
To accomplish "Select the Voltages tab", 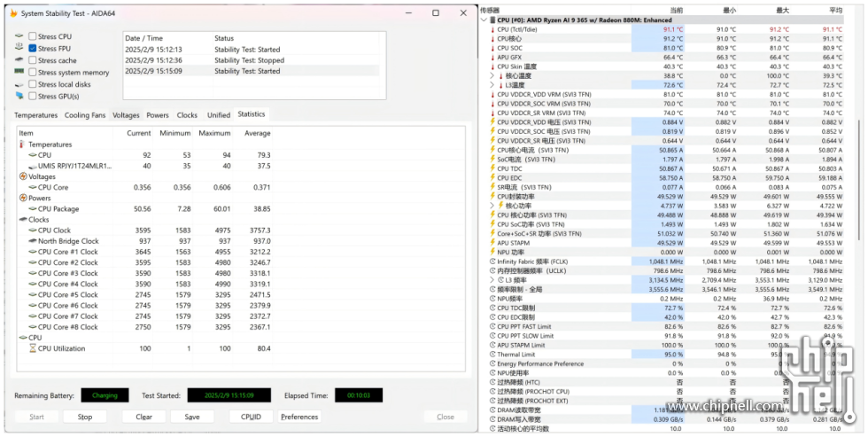I will pyautogui.click(x=126, y=115).
